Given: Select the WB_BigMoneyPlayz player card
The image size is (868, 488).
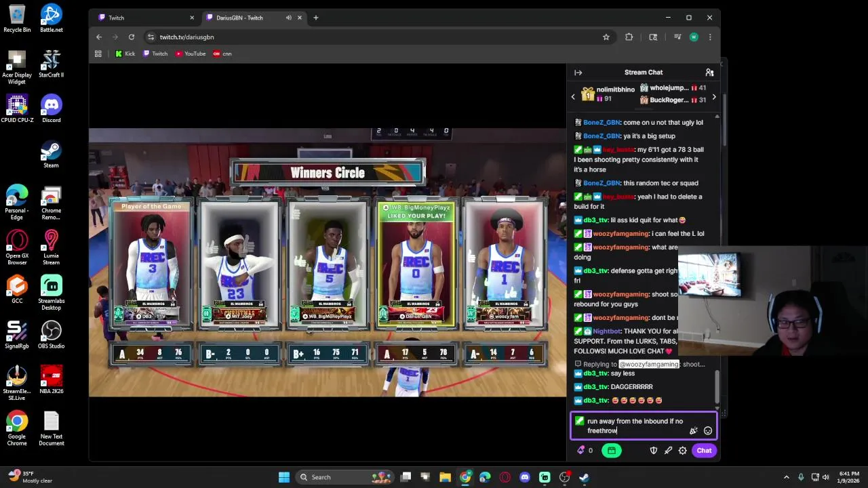Looking at the screenshot, I should coord(328,263).
